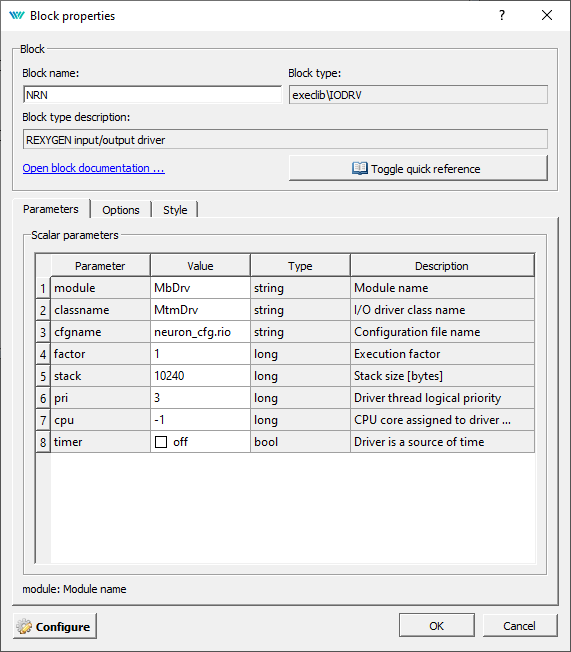Click the pri value cell showing 3
The width and height of the screenshot is (571, 652).
click(x=200, y=398)
